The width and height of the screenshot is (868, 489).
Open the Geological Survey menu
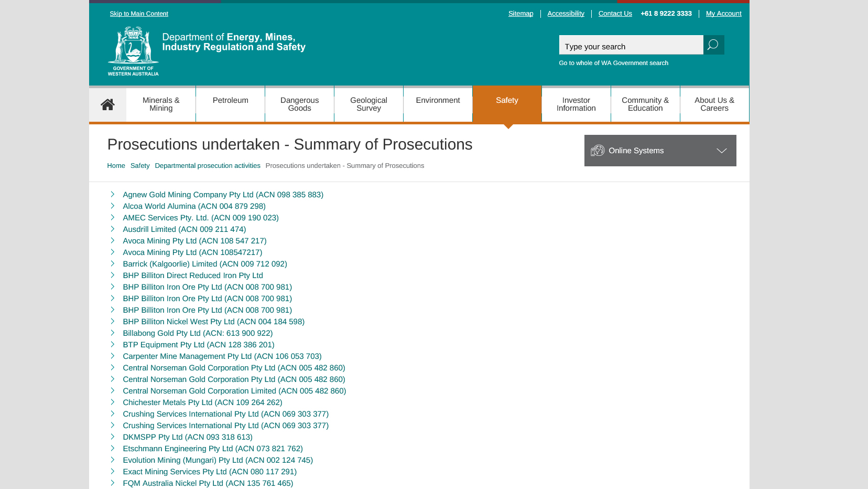tap(368, 104)
